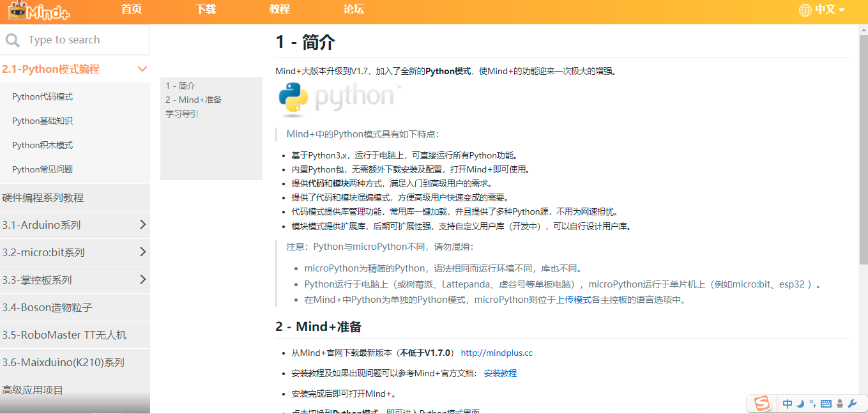The image size is (868, 414).
Task: Open 论坛 in top navigation
Action: [x=354, y=10]
